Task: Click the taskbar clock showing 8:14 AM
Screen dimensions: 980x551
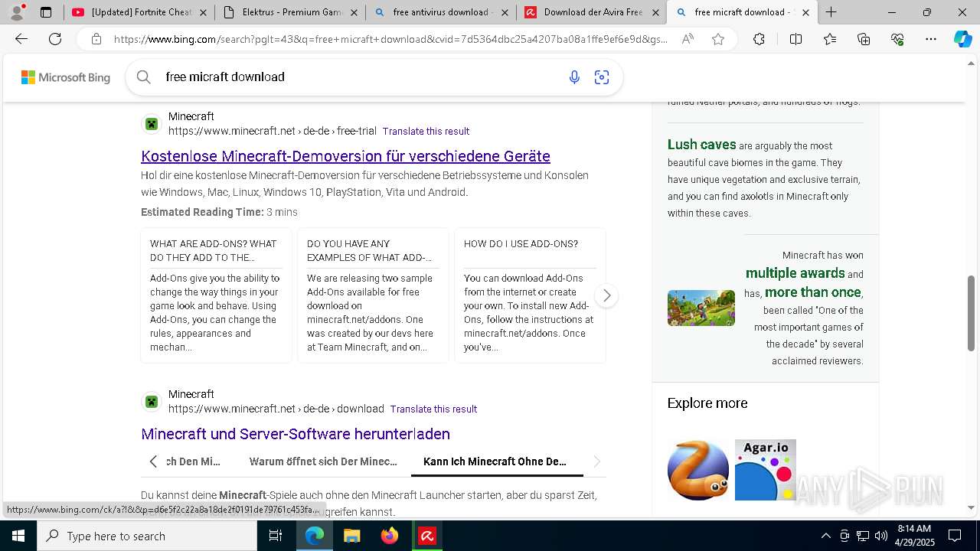Action: click(913, 536)
